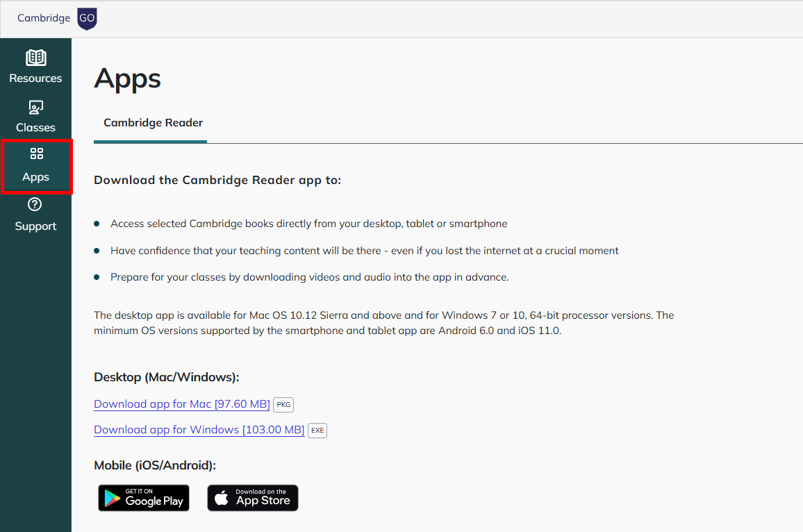Click the Cambridge text in the header
The height and width of the screenshot is (532, 803).
(43, 18)
